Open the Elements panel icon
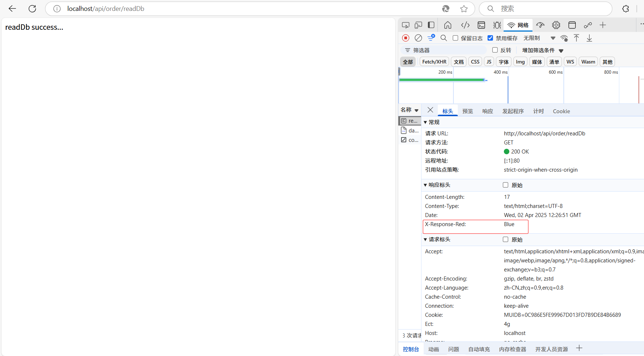This screenshot has height=356, width=644. pos(465,25)
